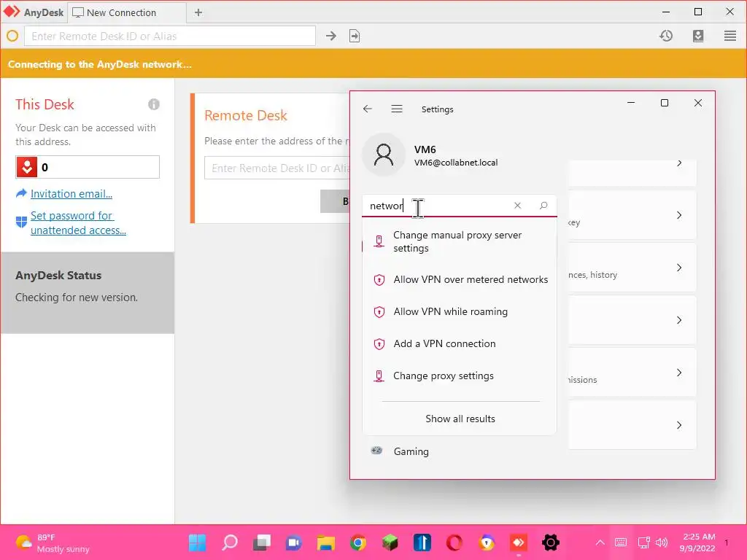Click Set password for unattended access link
This screenshot has width=747, height=560.
point(78,223)
